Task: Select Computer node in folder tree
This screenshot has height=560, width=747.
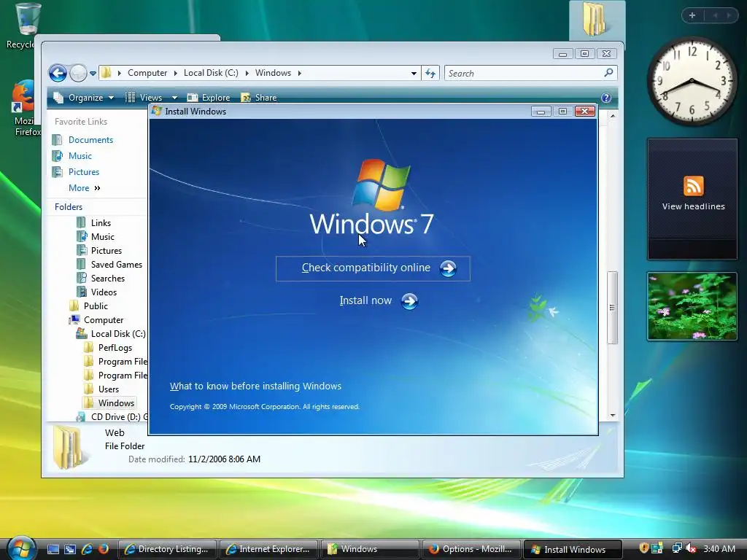Action: pos(104,320)
